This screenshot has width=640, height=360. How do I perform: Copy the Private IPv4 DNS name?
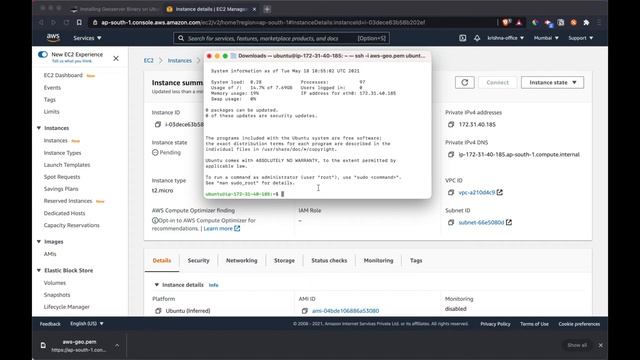coord(451,154)
